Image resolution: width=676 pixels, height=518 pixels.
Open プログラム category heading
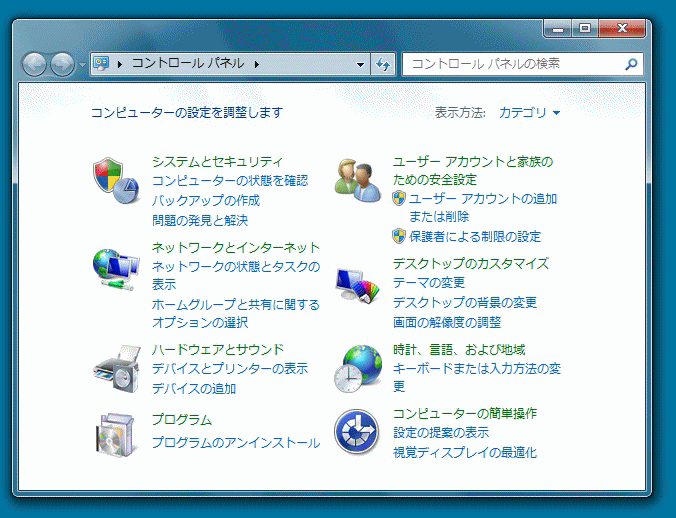[182, 419]
